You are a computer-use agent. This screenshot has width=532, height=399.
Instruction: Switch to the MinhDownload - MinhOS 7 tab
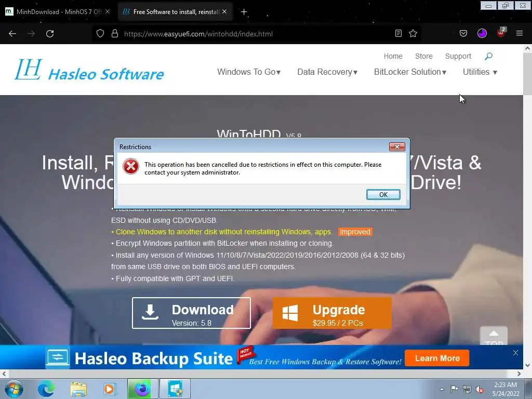click(x=57, y=11)
